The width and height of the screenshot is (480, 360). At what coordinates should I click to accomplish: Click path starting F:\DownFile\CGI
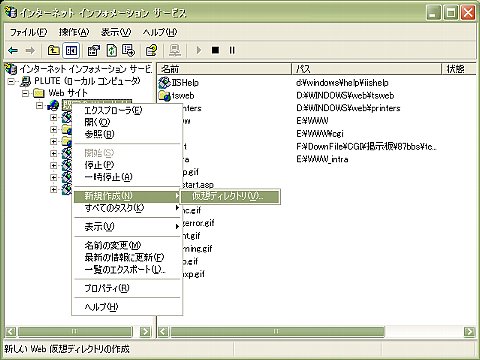click(366, 147)
